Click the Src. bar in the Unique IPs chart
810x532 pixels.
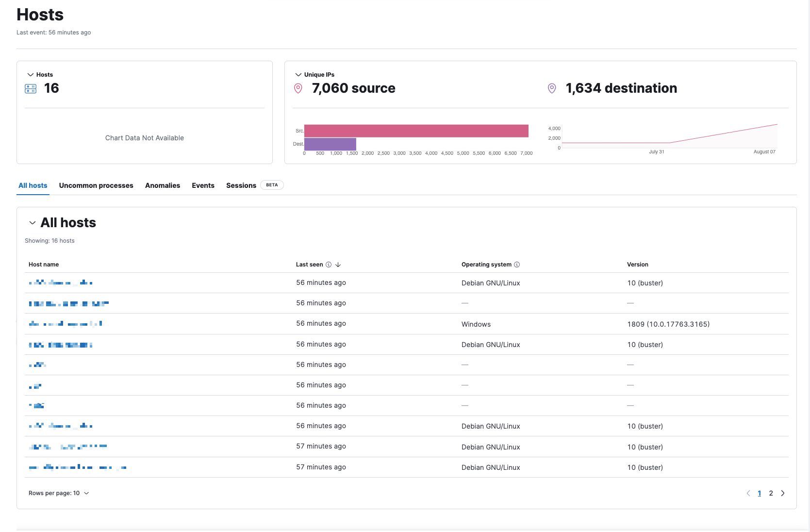(416, 131)
